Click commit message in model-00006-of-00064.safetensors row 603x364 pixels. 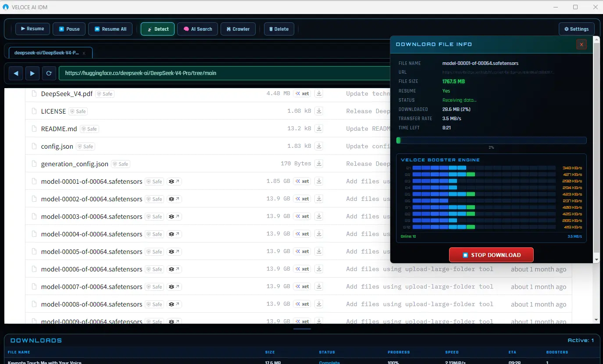point(420,269)
